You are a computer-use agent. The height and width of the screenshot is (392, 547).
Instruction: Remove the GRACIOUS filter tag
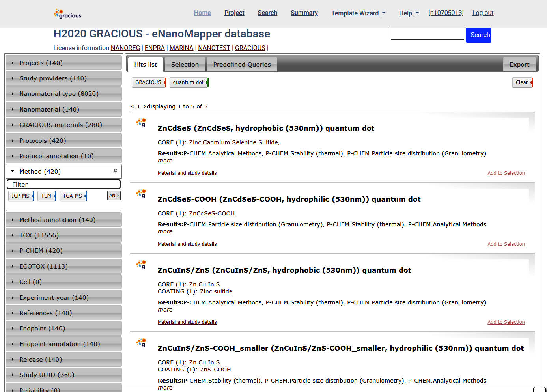(x=165, y=82)
